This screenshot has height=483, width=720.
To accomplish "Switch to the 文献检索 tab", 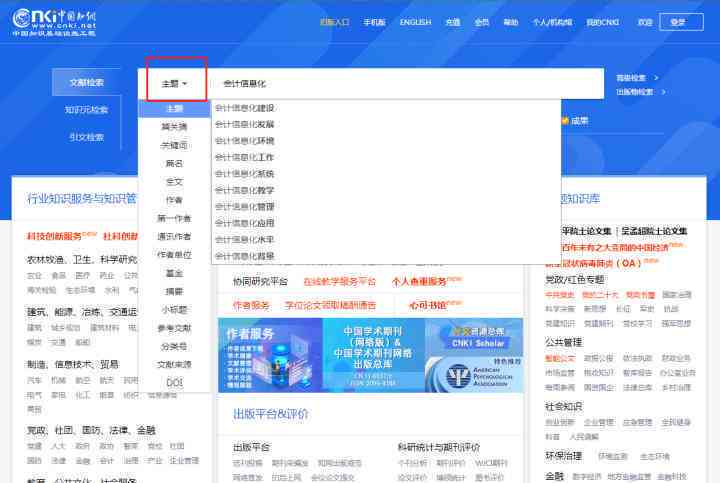I will 86,83.
